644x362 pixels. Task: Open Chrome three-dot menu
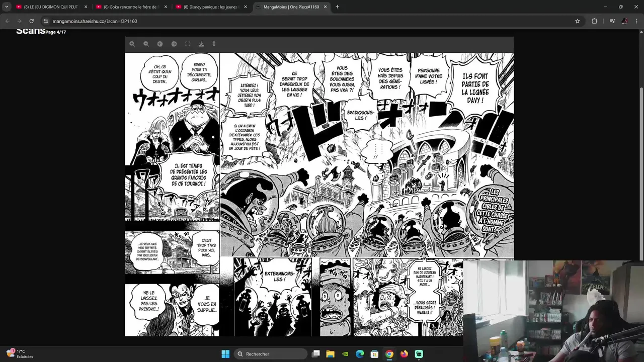tap(637, 21)
